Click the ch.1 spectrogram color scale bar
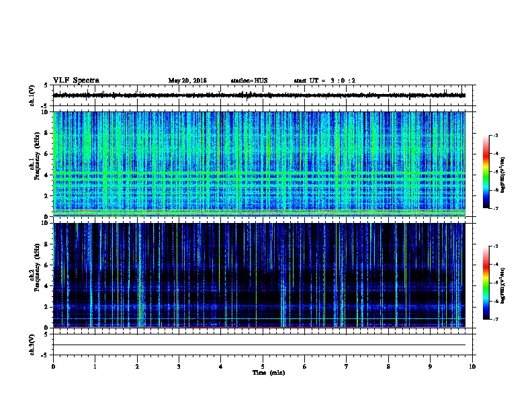The height and width of the screenshot is (411, 532). click(486, 172)
